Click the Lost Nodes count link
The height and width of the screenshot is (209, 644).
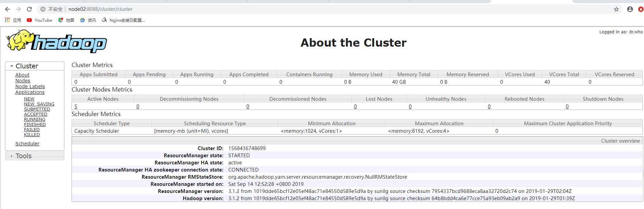(355, 107)
